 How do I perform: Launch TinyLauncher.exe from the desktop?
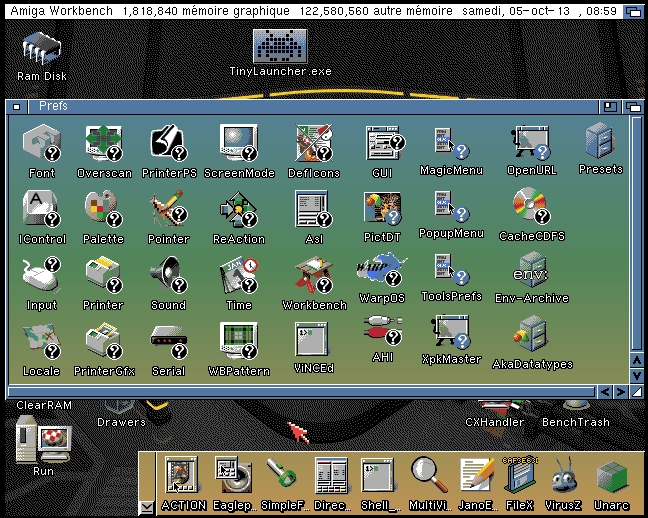click(x=280, y=45)
